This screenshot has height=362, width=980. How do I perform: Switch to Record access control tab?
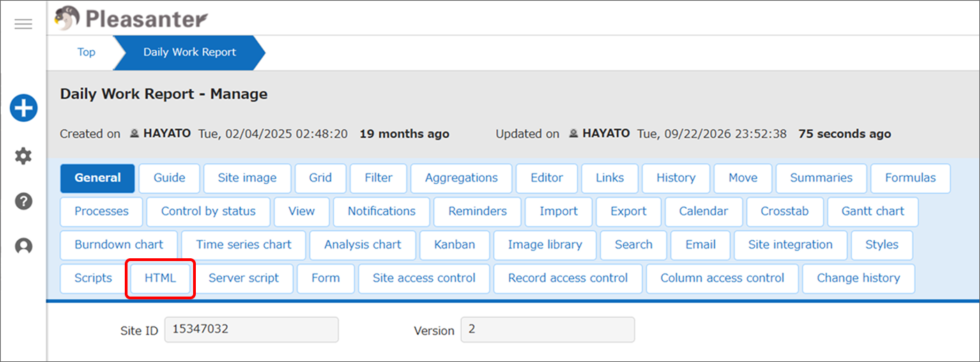[568, 278]
